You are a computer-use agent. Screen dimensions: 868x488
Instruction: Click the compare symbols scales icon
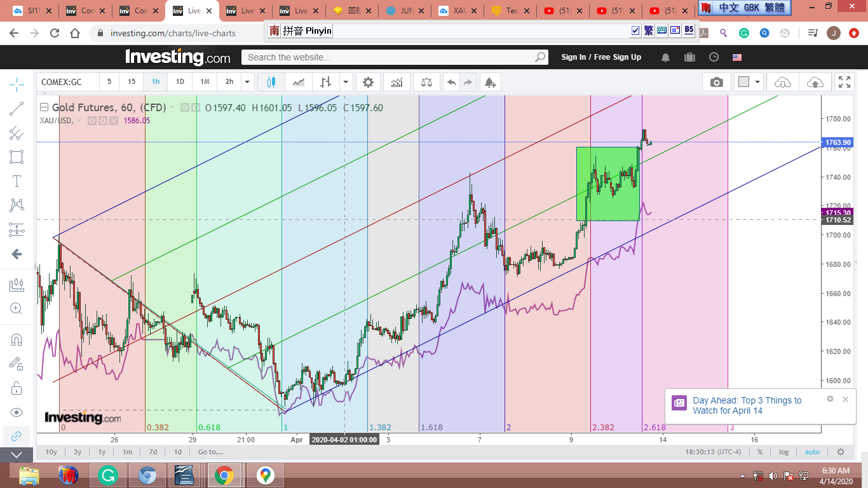tap(426, 82)
